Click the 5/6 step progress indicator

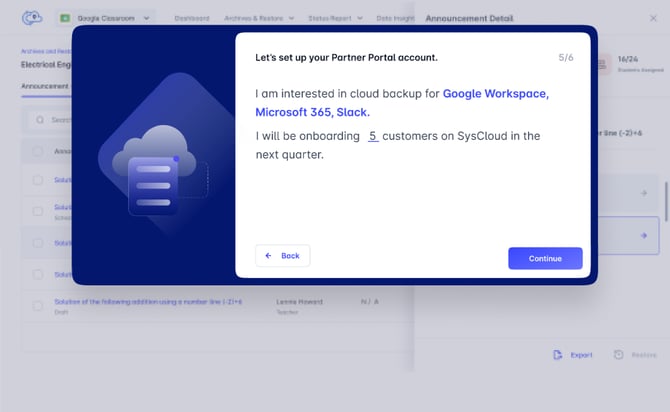coord(566,58)
